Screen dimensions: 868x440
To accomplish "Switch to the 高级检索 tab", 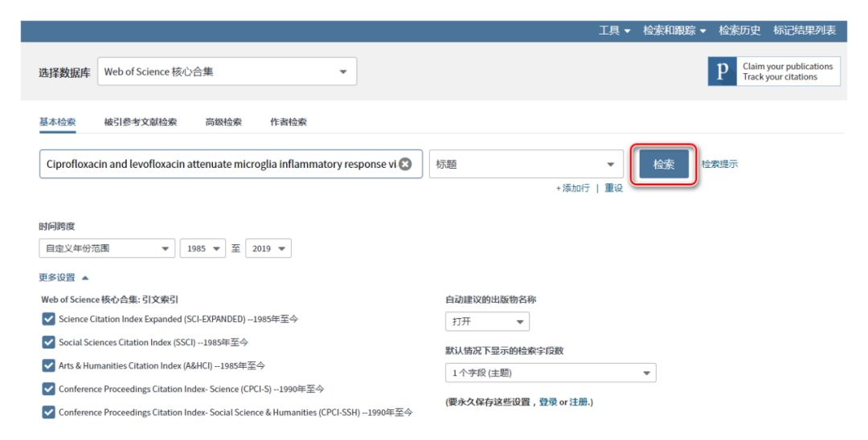I will click(223, 122).
